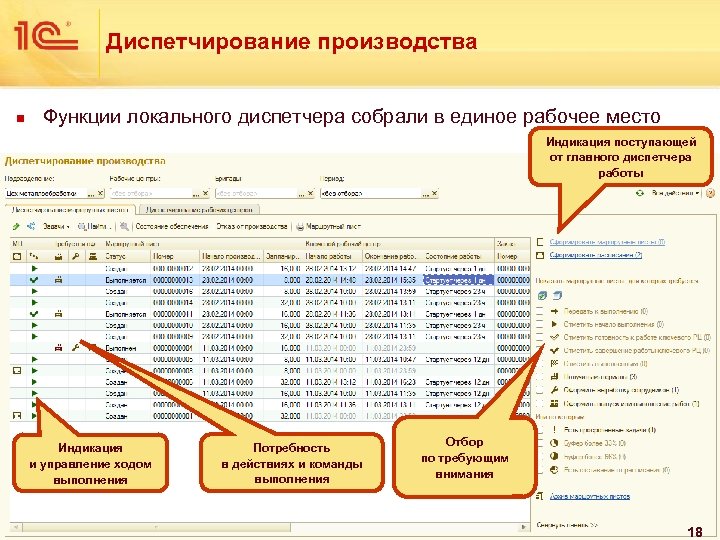The height and width of the screenshot is (540, 720).
Task: Click the Найти search toolbar button
Action: (x=94, y=226)
